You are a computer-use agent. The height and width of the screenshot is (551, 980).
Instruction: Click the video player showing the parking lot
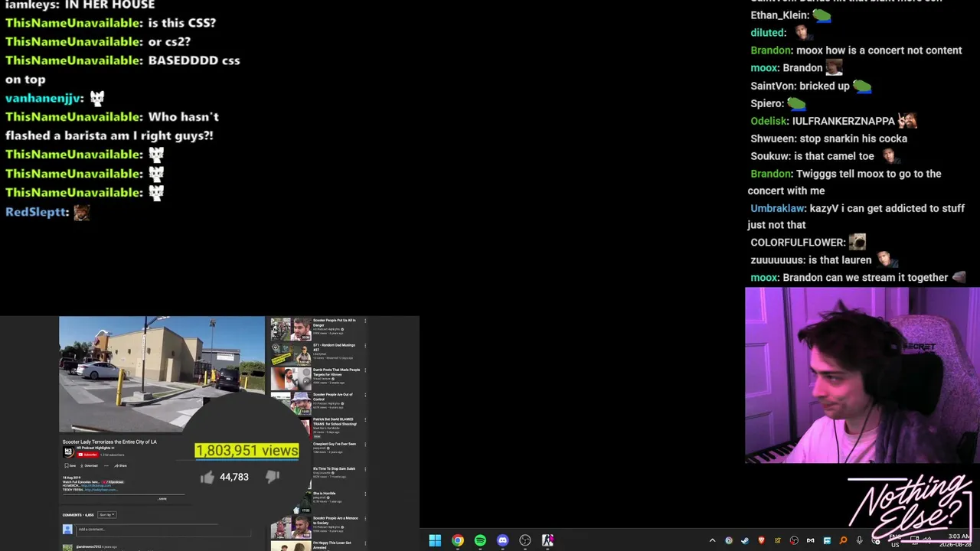pyautogui.click(x=162, y=374)
